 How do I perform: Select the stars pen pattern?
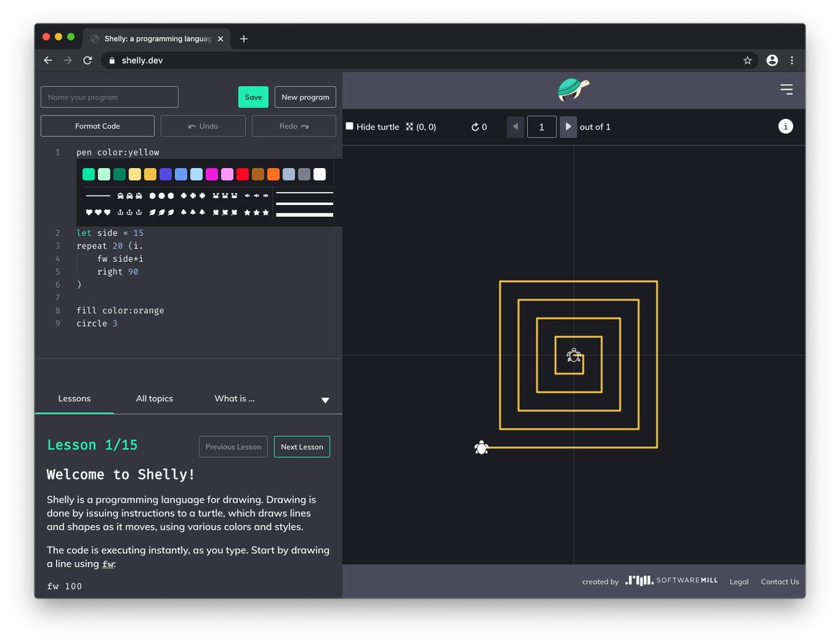coord(256,212)
